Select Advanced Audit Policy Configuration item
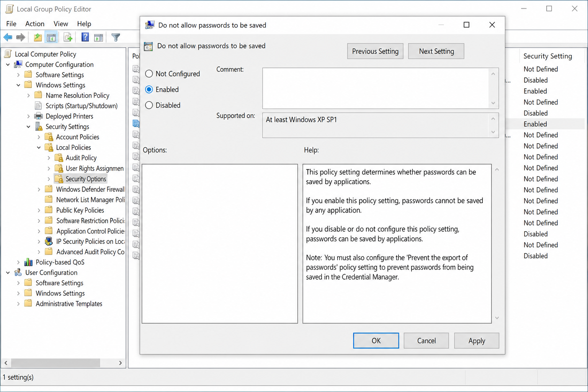The height and width of the screenshot is (392, 588). click(90, 252)
